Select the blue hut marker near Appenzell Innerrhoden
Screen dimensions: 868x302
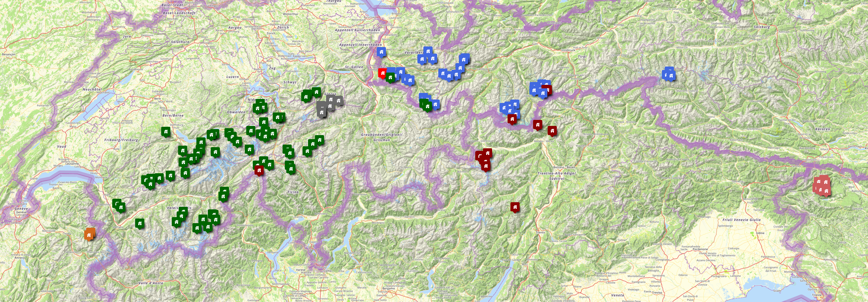tap(381, 52)
